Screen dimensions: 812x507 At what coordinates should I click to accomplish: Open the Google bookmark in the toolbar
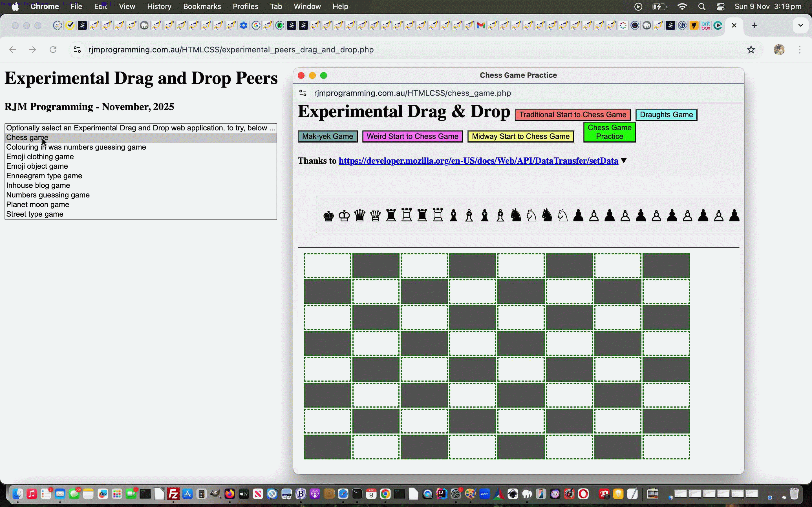coord(256,25)
